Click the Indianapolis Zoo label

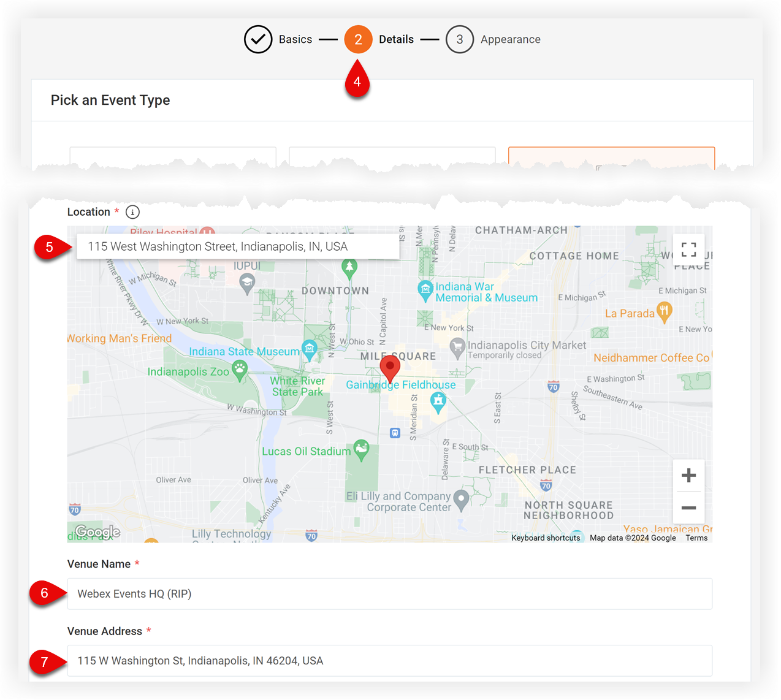[188, 371]
